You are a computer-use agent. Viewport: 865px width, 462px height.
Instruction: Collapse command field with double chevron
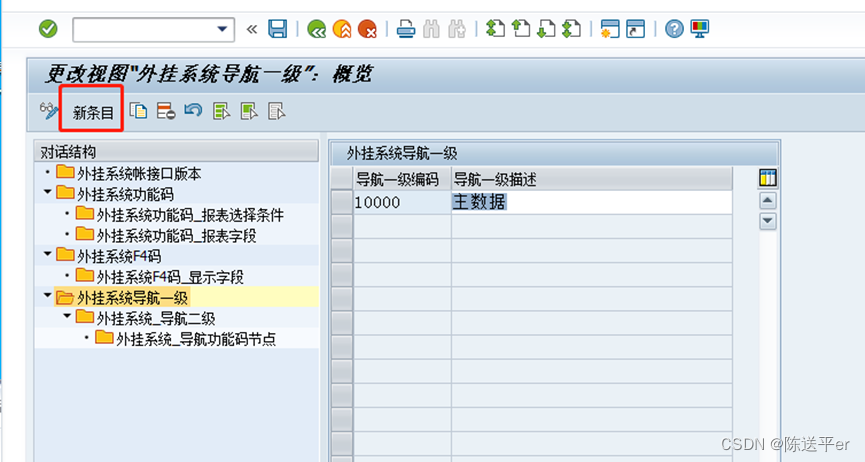coord(252,29)
